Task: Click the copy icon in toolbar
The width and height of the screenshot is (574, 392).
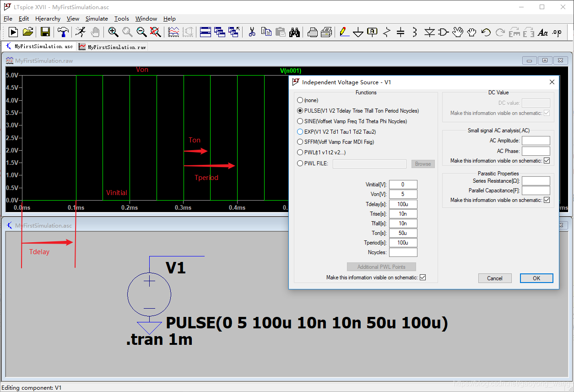Action: pos(266,32)
